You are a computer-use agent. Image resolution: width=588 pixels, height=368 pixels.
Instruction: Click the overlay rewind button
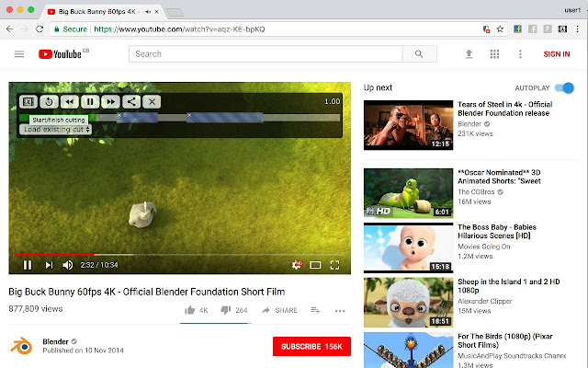[70, 102]
